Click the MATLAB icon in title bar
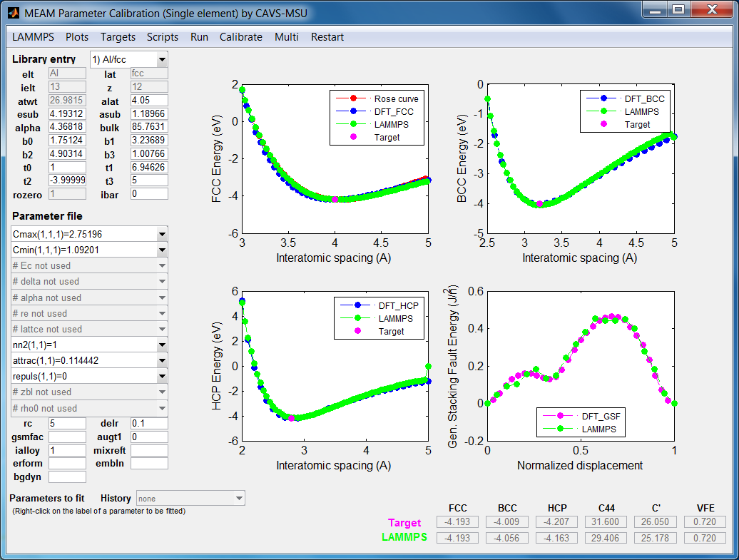Viewport: 739px width, 560px height. coord(13,11)
